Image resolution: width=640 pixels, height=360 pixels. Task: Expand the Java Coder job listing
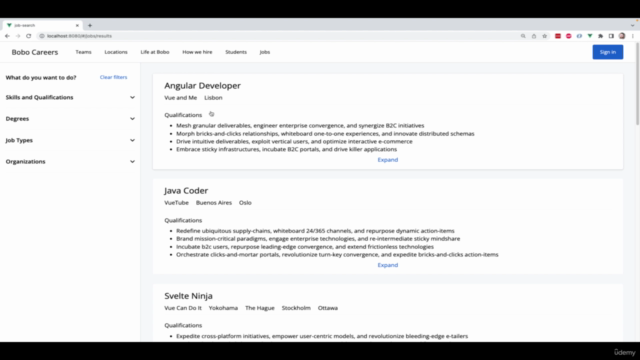[x=388, y=265]
